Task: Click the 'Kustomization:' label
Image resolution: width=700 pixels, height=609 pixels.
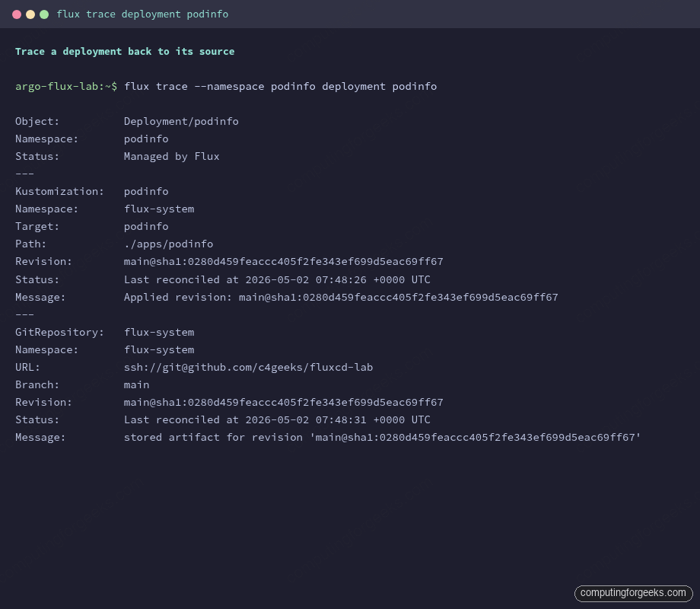Action: pos(59,191)
